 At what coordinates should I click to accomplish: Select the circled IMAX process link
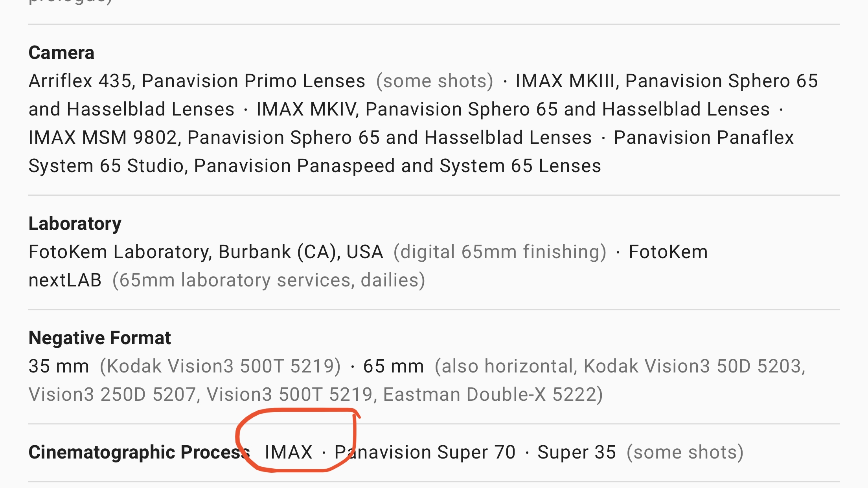(x=289, y=452)
